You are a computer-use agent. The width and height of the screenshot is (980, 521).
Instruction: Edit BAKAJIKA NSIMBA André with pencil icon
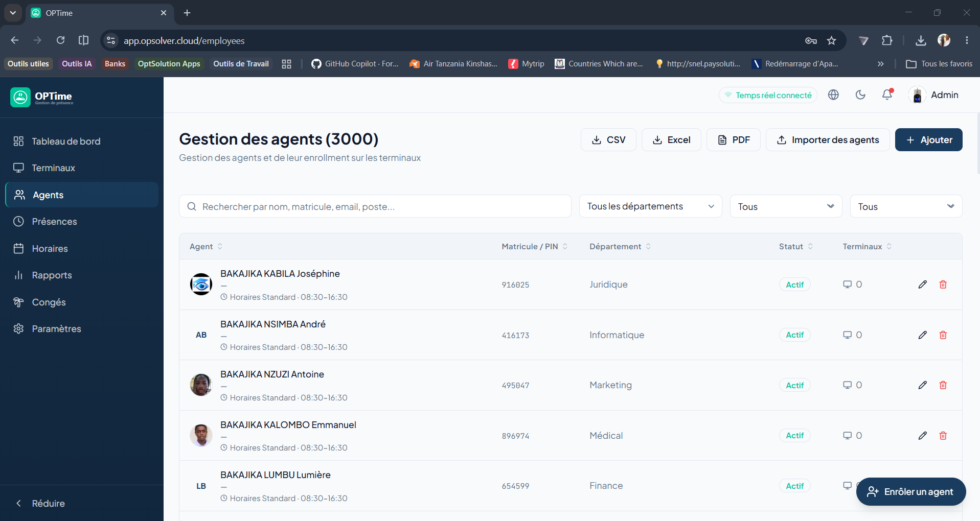(x=922, y=335)
